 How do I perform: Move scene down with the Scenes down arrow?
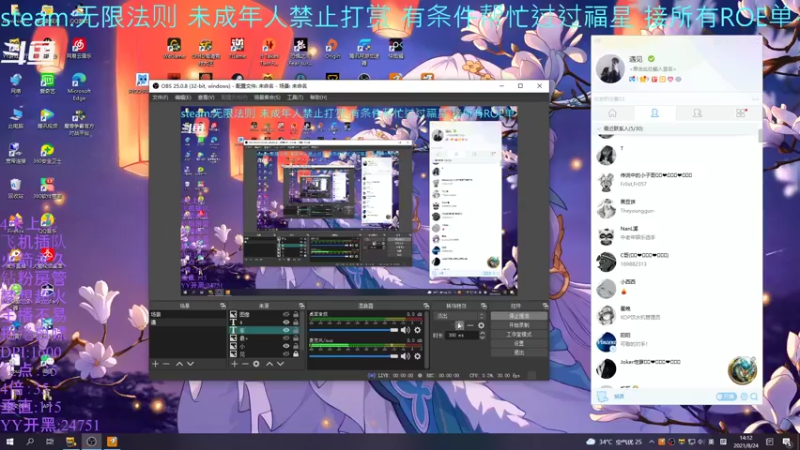tap(190, 364)
